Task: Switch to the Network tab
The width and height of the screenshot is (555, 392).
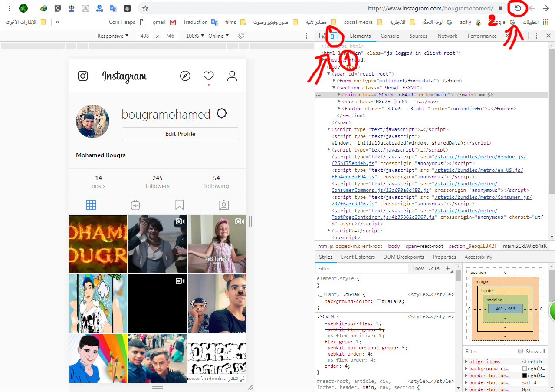Action: coord(447,36)
